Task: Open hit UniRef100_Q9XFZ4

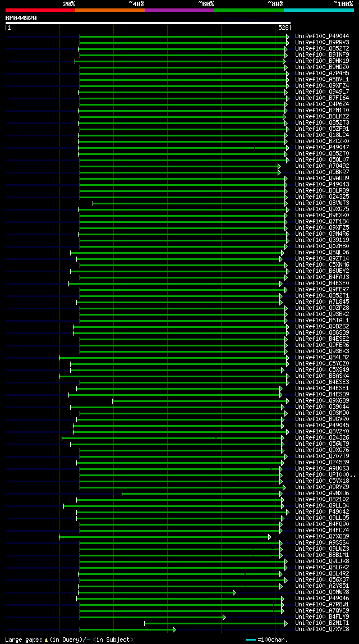Action: [322, 85]
